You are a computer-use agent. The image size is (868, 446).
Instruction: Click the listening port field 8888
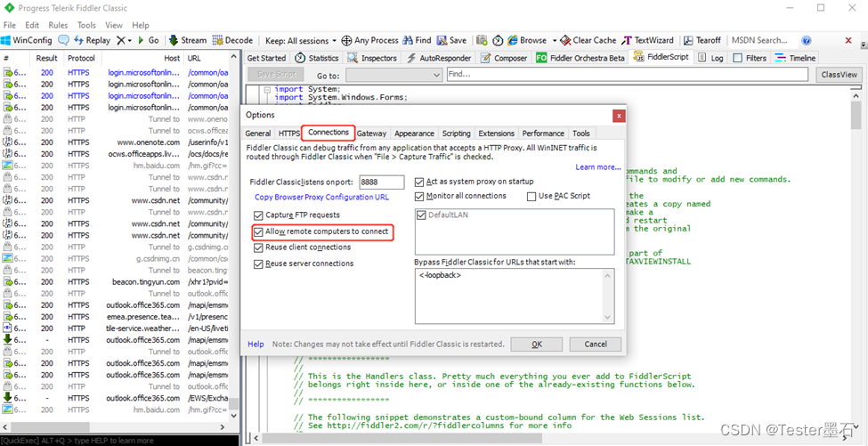pyautogui.click(x=381, y=182)
